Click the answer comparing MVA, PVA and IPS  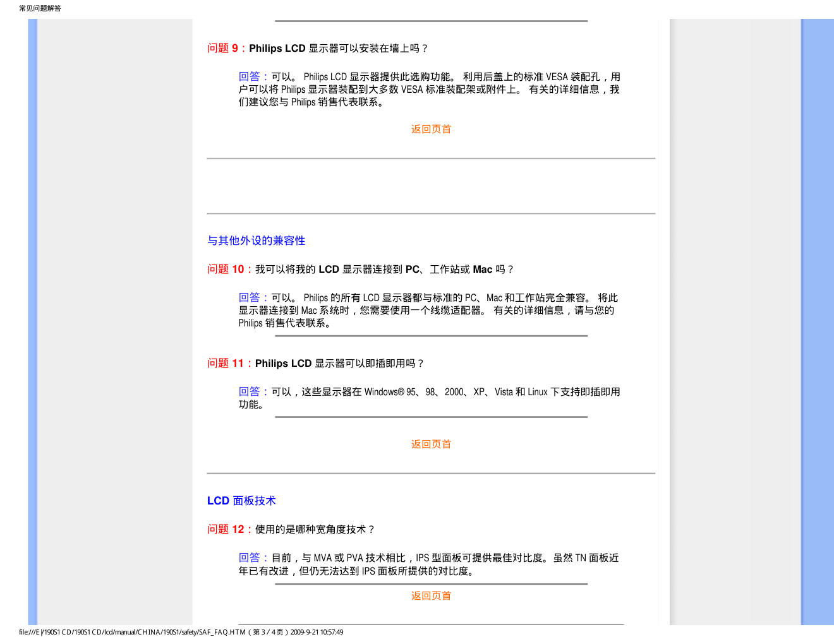[x=428, y=564]
